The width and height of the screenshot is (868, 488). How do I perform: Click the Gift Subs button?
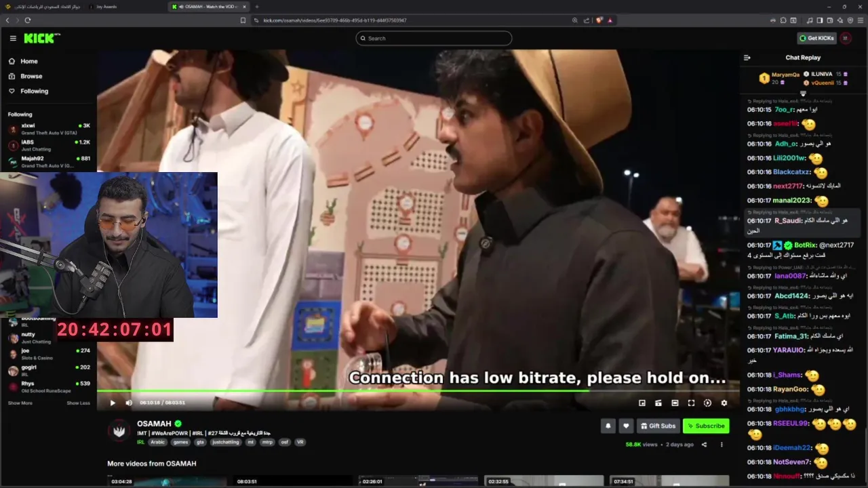coord(658,426)
